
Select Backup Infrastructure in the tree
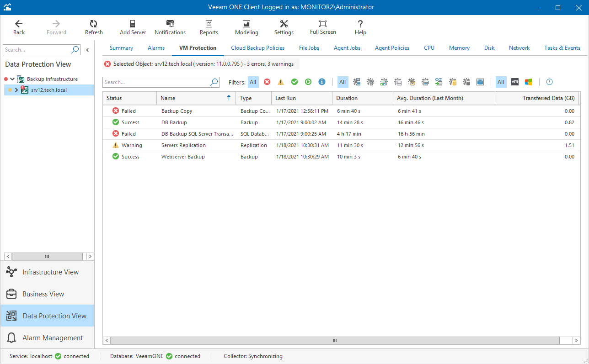click(x=52, y=79)
